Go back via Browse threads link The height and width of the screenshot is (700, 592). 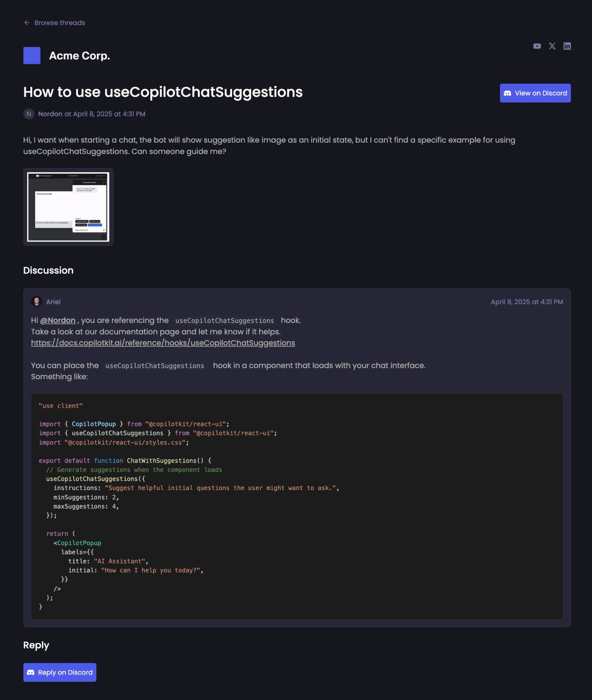[x=54, y=23]
